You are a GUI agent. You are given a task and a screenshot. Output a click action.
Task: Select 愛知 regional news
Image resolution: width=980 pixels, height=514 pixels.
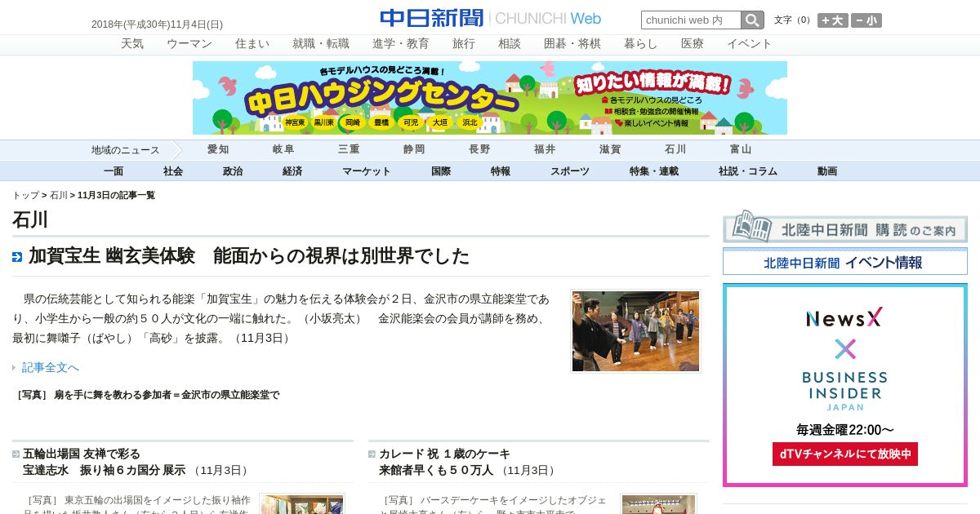(x=218, y=150)
